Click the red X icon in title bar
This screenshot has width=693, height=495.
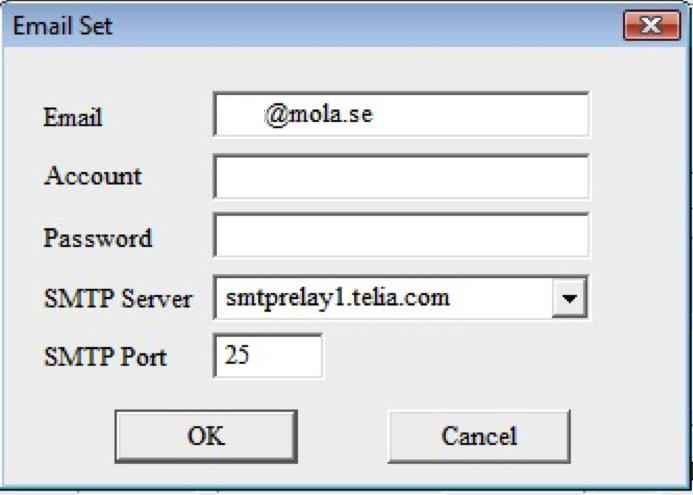point(651,26)
